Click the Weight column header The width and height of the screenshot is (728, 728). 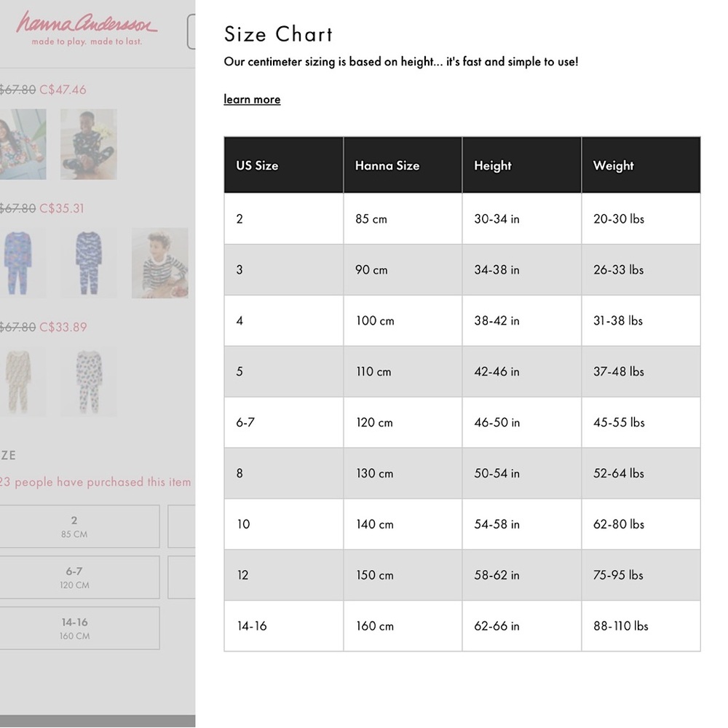(641, 165)
